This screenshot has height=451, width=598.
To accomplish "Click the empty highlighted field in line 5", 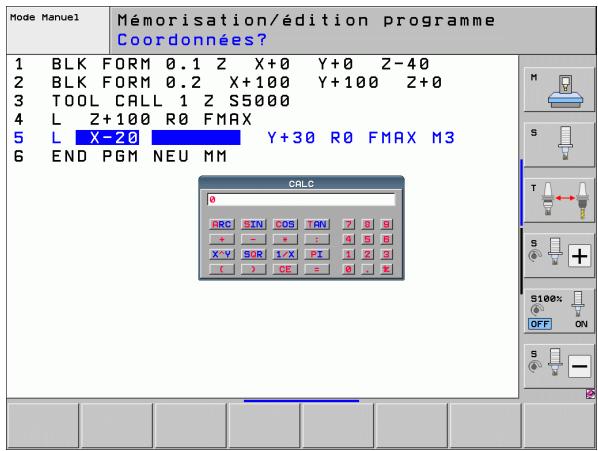I will (196, 138).
